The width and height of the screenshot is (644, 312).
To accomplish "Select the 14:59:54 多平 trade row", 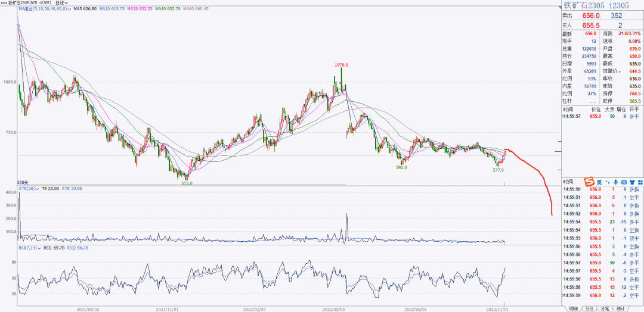I will (x=602, y=222).
